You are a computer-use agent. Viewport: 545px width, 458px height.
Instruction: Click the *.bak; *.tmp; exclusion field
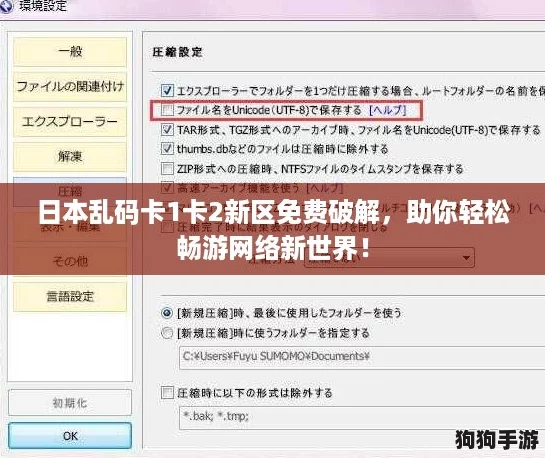tap(362, 417)
